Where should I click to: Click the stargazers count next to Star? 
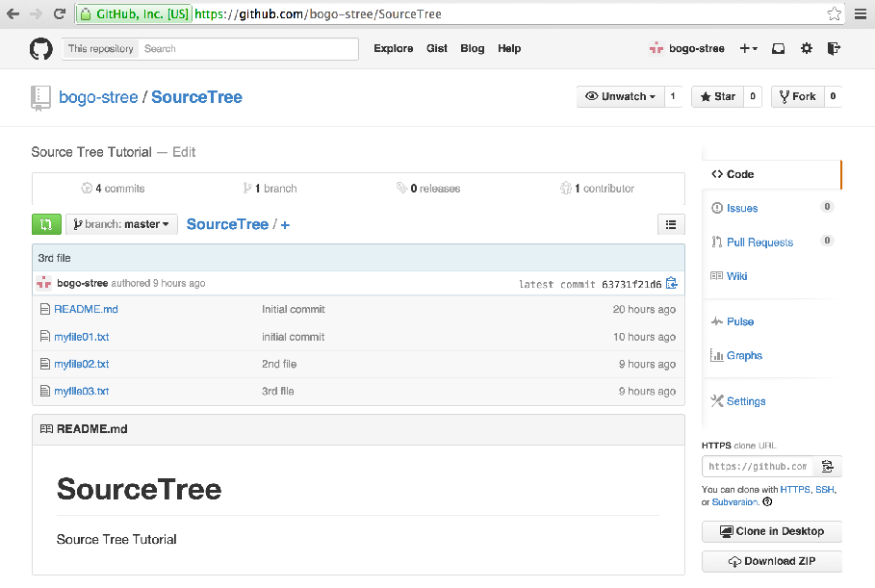pyautogui.click(x=752, y=96)
